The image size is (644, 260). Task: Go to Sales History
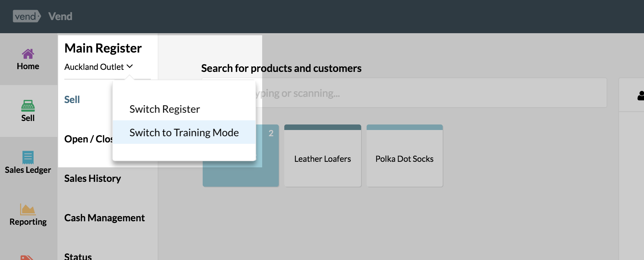coord(93,178)
